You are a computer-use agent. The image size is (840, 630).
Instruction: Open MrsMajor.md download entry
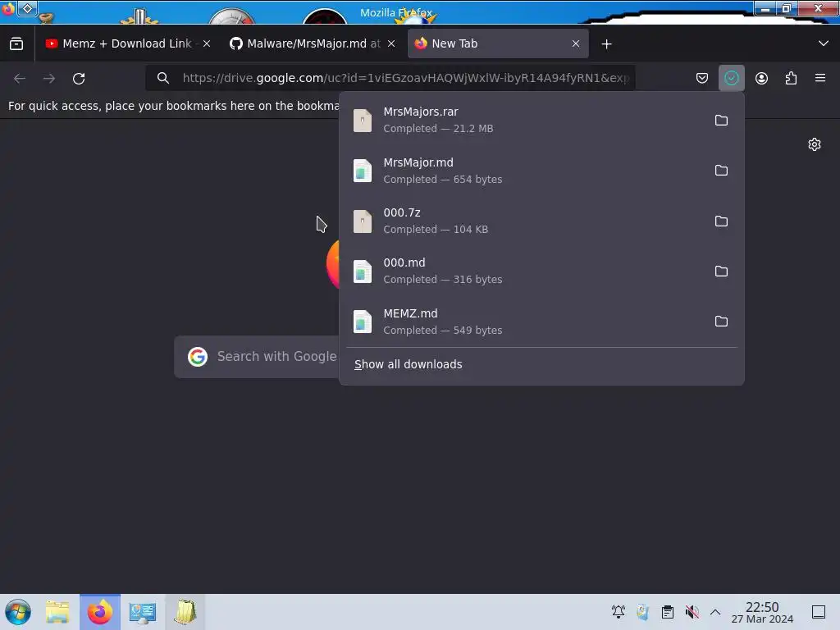point(524,171)
